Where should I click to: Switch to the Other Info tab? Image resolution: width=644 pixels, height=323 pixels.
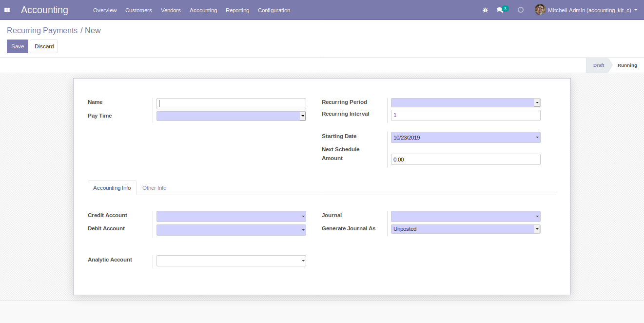154,188
